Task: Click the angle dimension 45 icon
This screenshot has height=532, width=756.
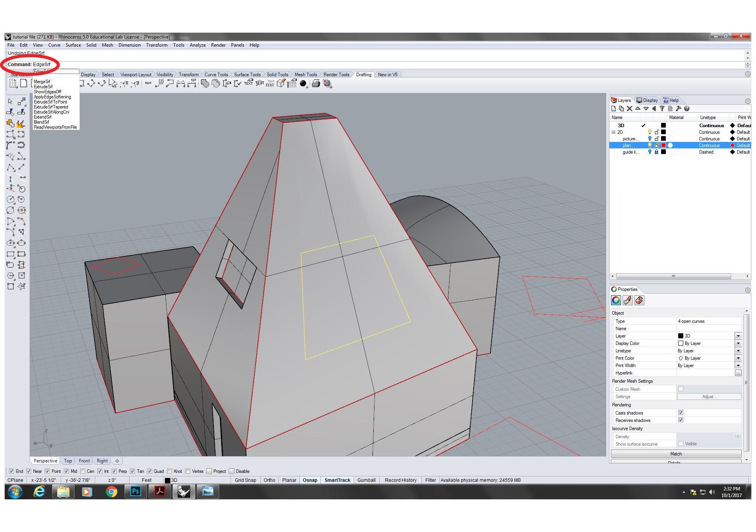Action: pos(113,83)
